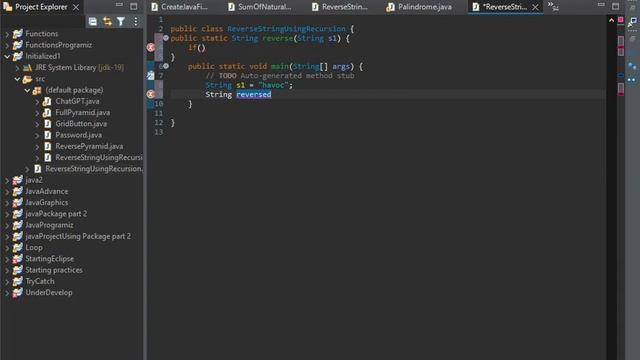Viewport: 640px width, 360px height.
Task: Select the UnderDevelop project
Action: (49, 292)
